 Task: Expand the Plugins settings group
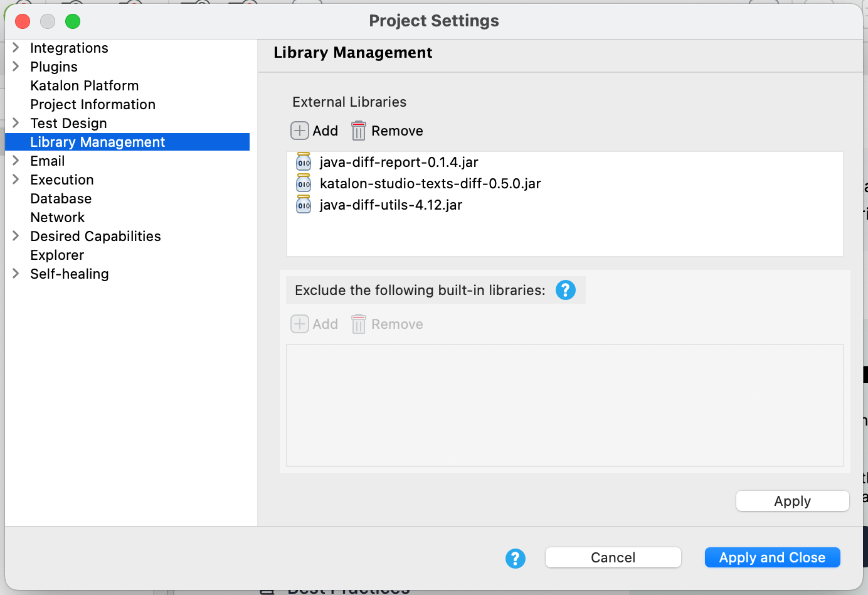(16, 67)
